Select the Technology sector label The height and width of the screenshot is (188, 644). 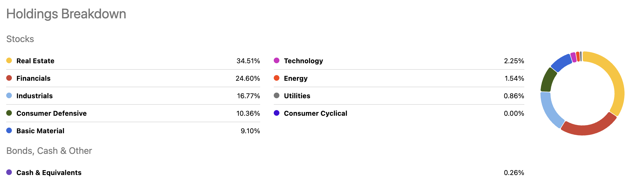click(x=303, y=61)
